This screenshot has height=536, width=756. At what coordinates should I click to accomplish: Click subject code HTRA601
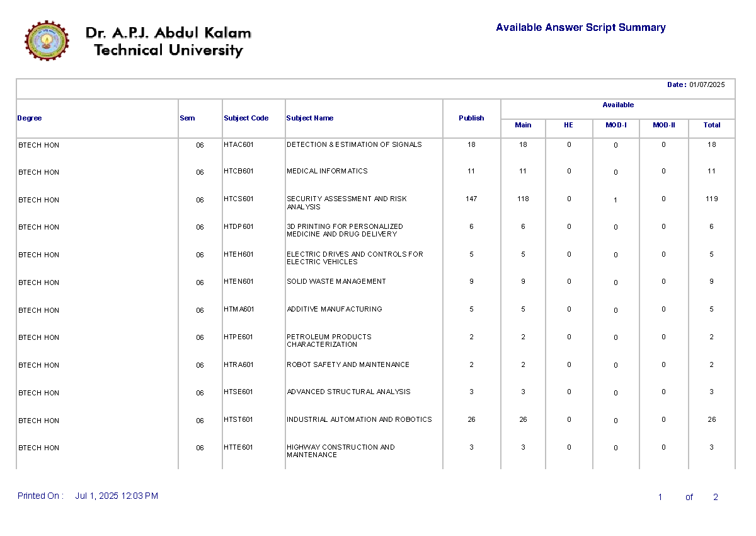[239, 364]
